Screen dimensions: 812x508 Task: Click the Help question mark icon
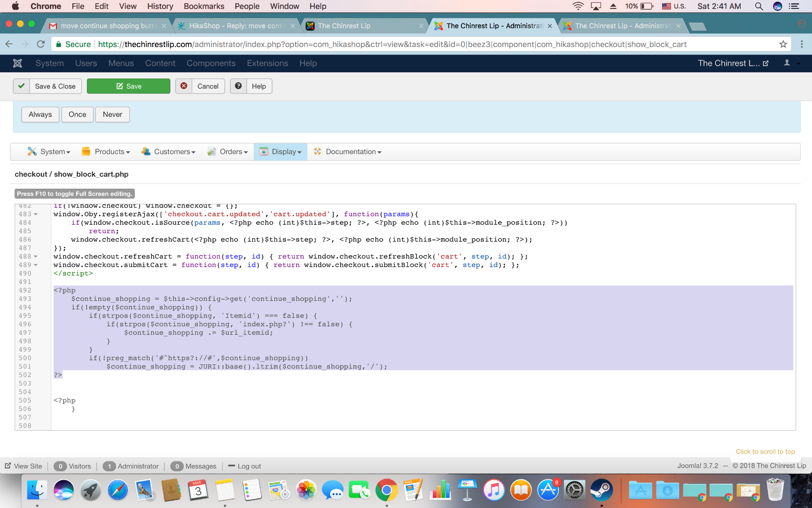(x=238, y=86)
